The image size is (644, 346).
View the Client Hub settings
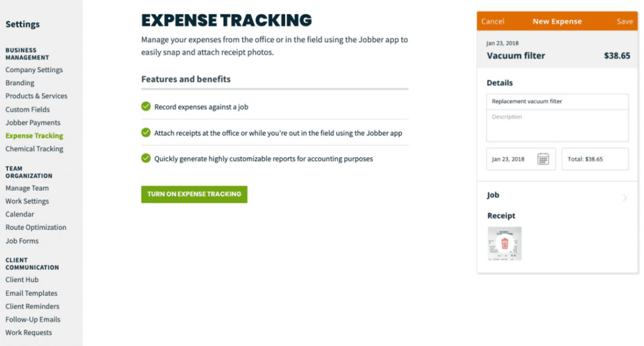pos(22,279)
